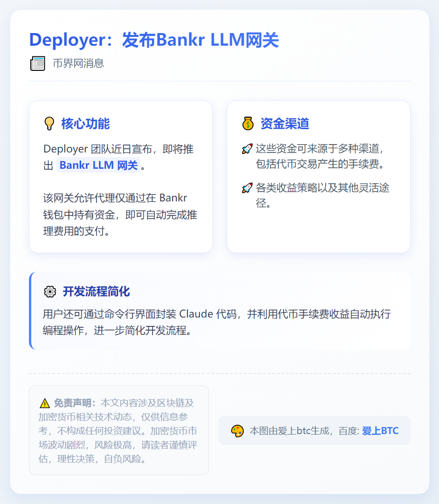Click the newspaper icon beside 币界网消息
Image resolution: width=439 pixels, height=504 pixels.
pos(38,63)
